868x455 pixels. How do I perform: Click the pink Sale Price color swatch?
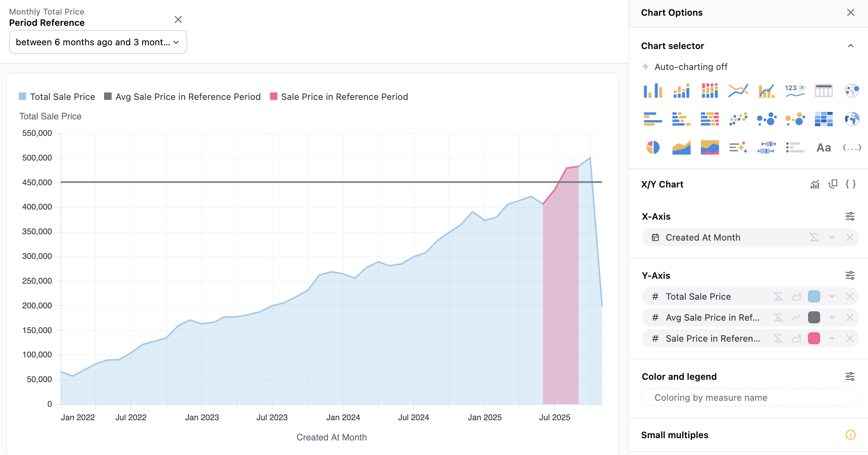tap(814, 339)
